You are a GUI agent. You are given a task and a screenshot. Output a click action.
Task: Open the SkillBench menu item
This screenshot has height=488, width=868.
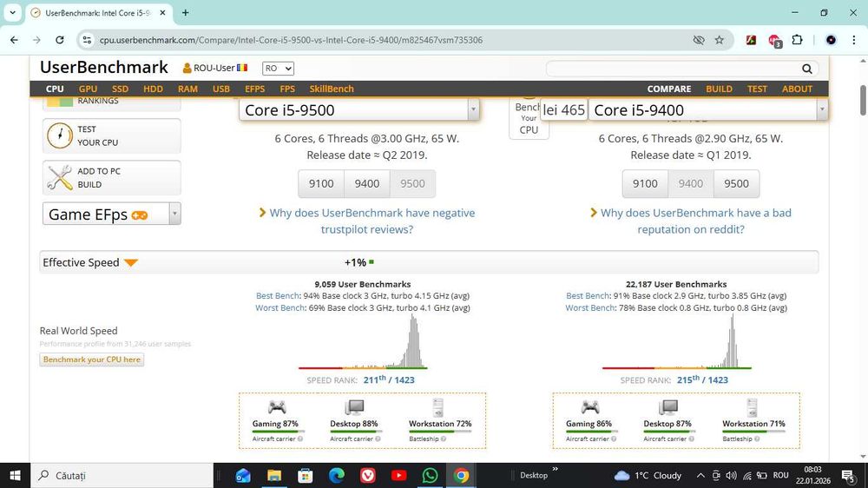pyautogui.click(x=332, y=89)
